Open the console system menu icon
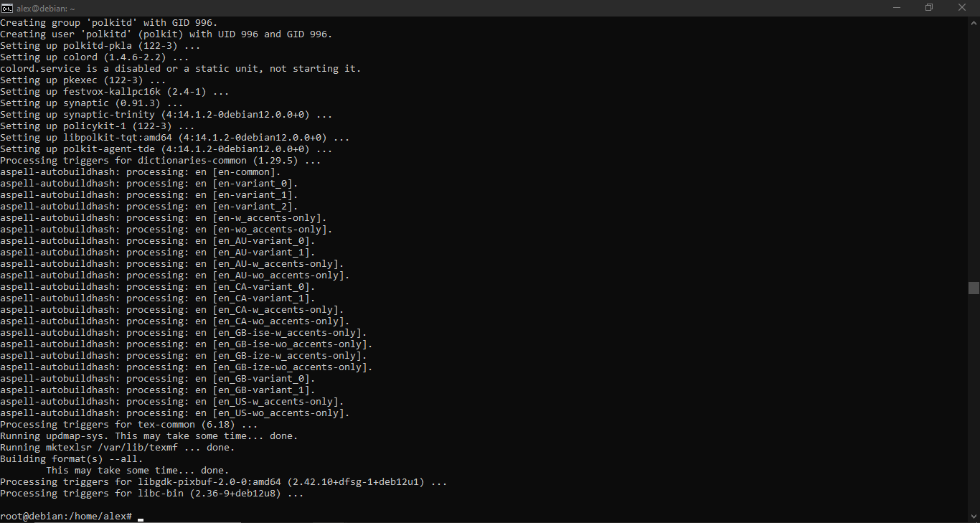980x523 pixels. [8, 8]
